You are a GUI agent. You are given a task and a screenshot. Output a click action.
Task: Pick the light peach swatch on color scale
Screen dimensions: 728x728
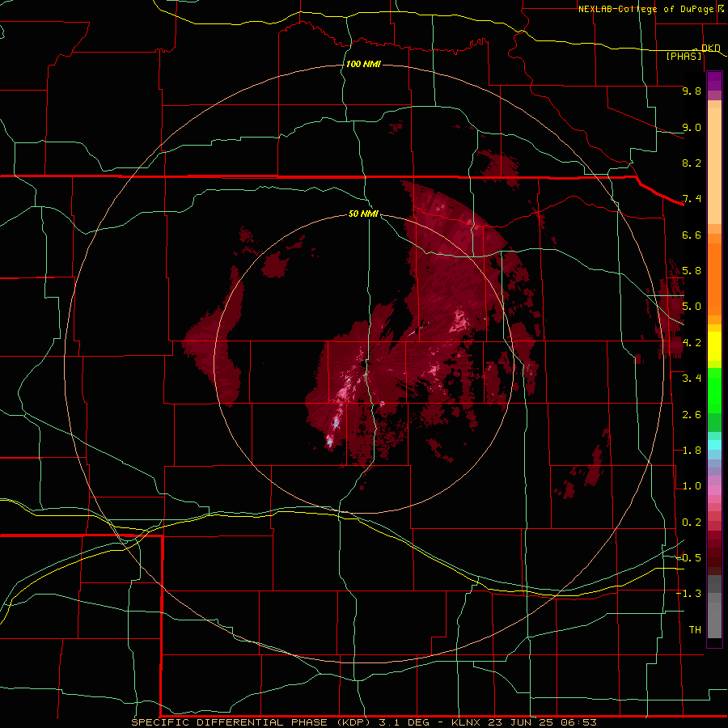[x=714, y=167]
